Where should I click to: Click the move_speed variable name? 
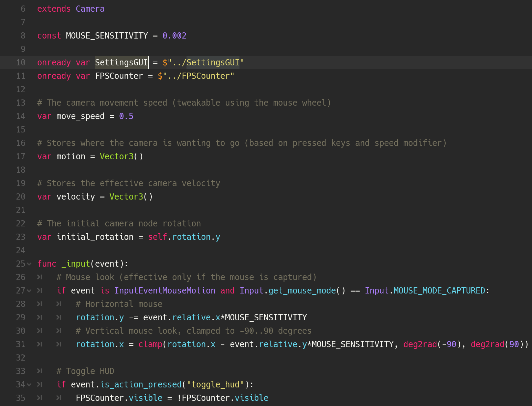pos(81,116)
